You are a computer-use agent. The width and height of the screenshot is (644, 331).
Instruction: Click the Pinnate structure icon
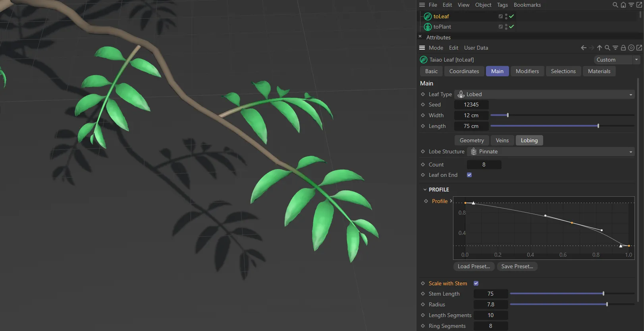474,151
